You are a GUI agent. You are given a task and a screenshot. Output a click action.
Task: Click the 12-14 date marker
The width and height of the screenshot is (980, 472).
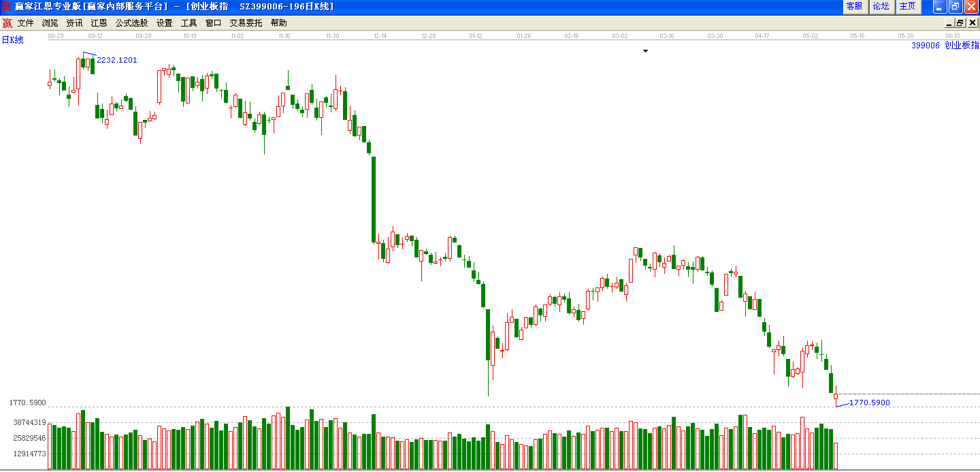pos(380,35)
